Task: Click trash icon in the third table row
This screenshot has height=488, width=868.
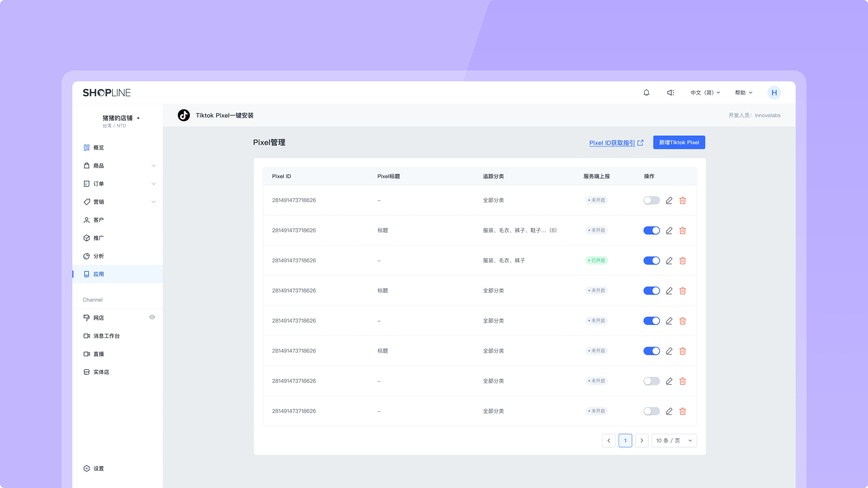Action: click(683, 261)
